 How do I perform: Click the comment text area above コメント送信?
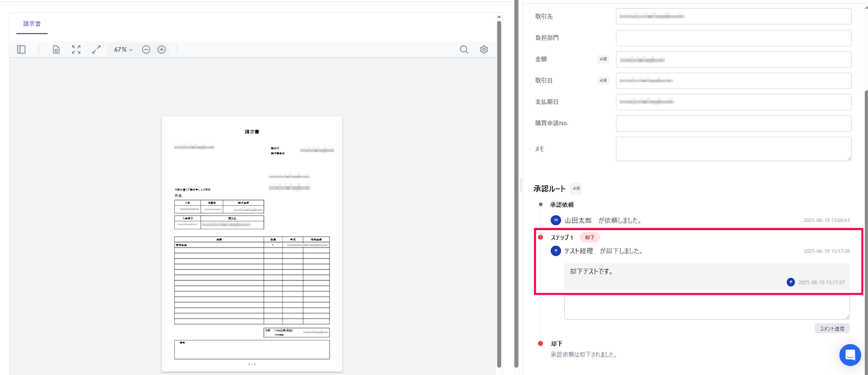(707, 307)
